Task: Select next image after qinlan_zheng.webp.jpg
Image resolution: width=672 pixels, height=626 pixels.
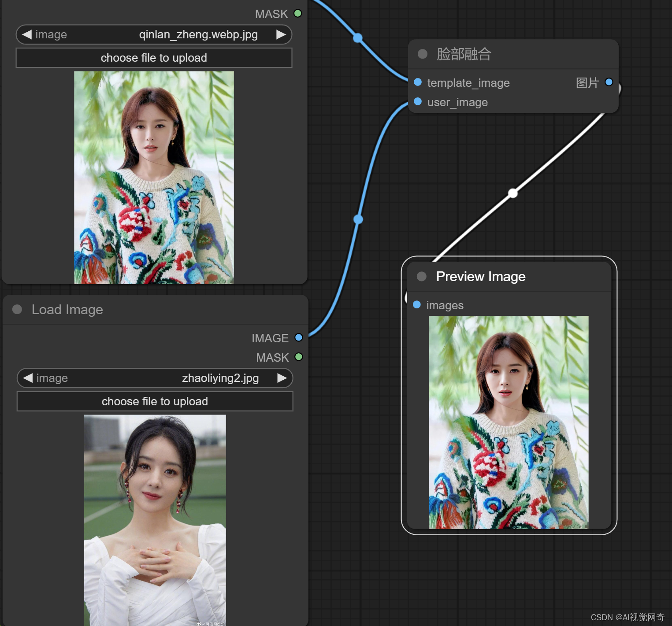Action: pyautogui.click(x=281, y=34)
